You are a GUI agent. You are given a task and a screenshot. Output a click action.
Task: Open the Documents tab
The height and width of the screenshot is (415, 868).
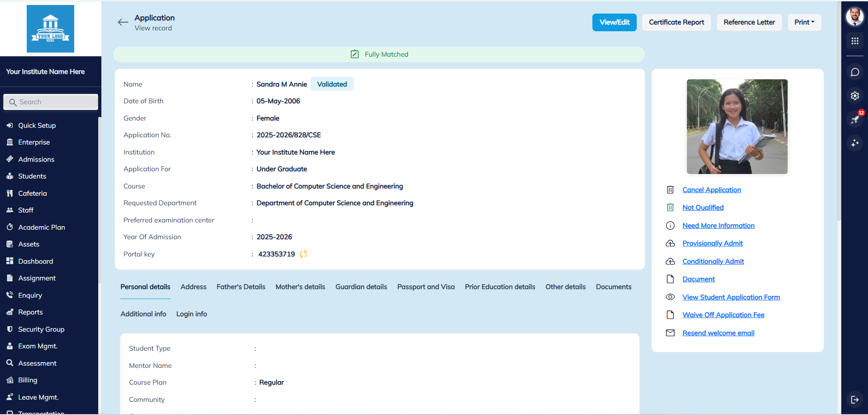(614, 287)
